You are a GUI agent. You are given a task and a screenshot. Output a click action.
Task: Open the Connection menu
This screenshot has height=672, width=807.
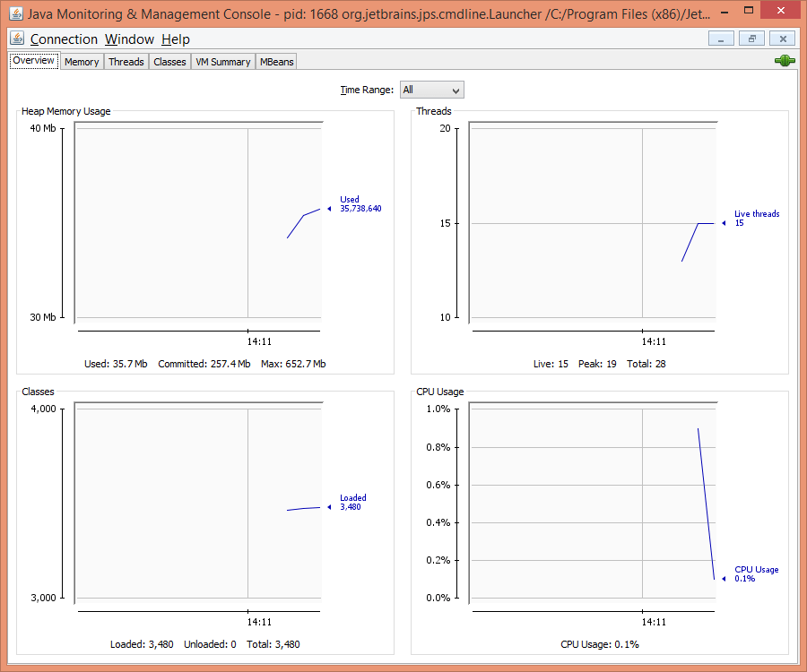[64, 39]
